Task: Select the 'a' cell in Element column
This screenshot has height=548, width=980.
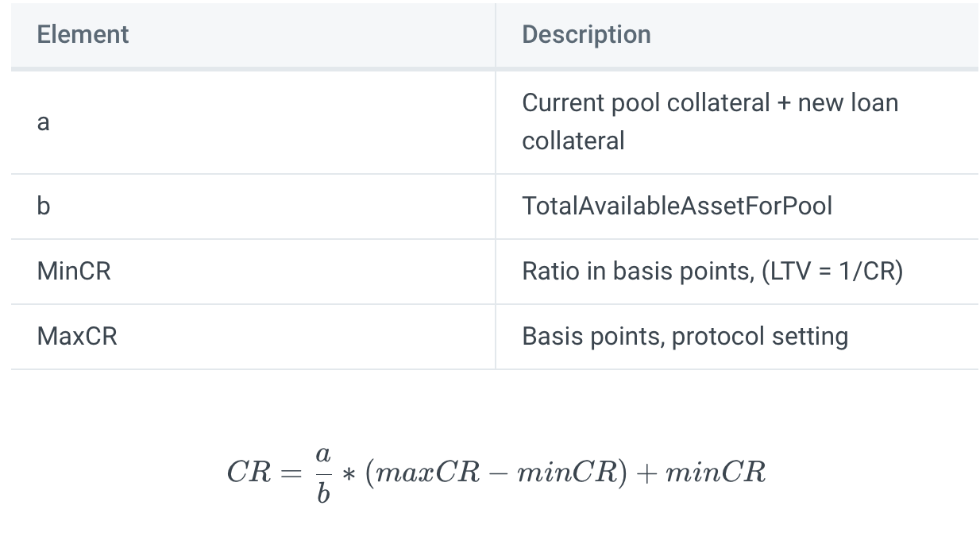Action: (44, 122)
